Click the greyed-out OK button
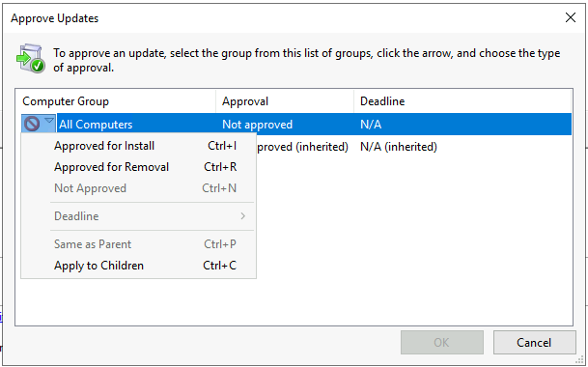 (442, 342)
